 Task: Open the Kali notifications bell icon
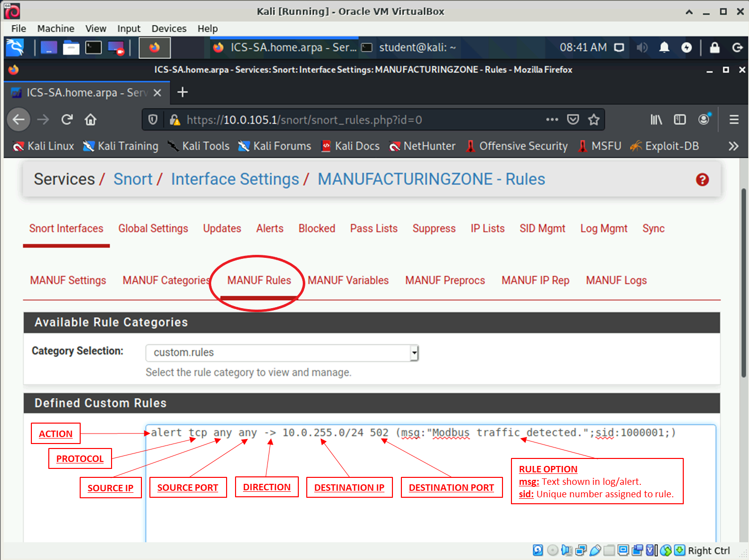[664, 47]
